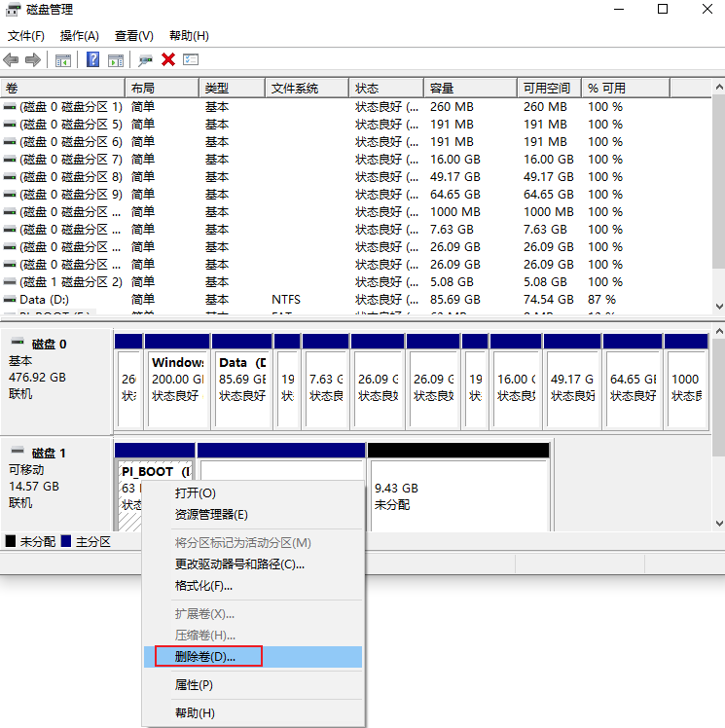Choose 帮助(H) at context menu bottom
The image size is (725, 728).
(253, 712)
